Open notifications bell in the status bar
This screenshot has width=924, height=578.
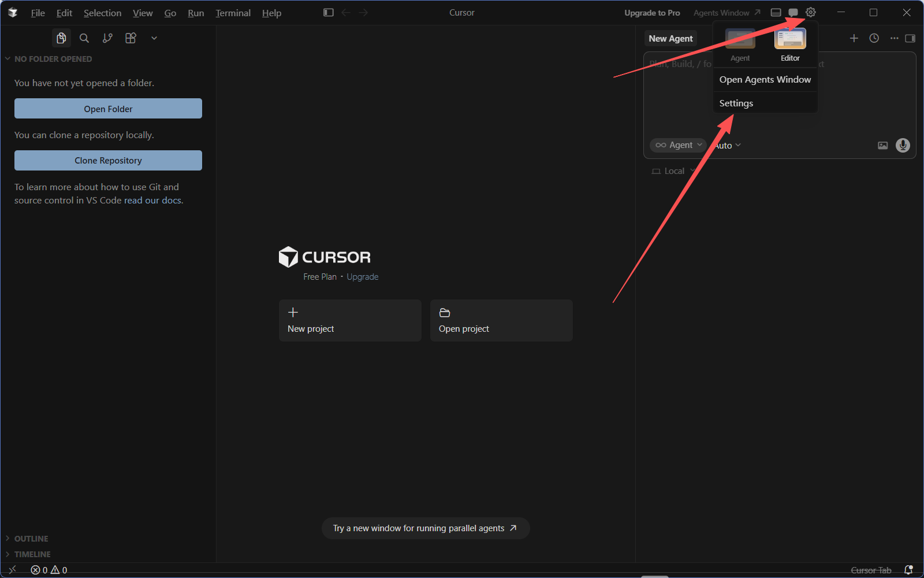click(x=908, y=570)
